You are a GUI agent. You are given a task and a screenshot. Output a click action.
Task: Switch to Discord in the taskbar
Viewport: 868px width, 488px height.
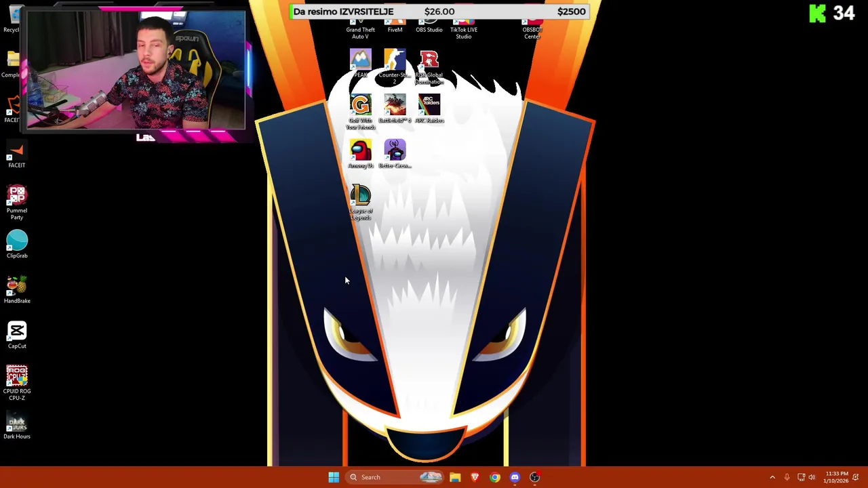(x=515, y=477)
